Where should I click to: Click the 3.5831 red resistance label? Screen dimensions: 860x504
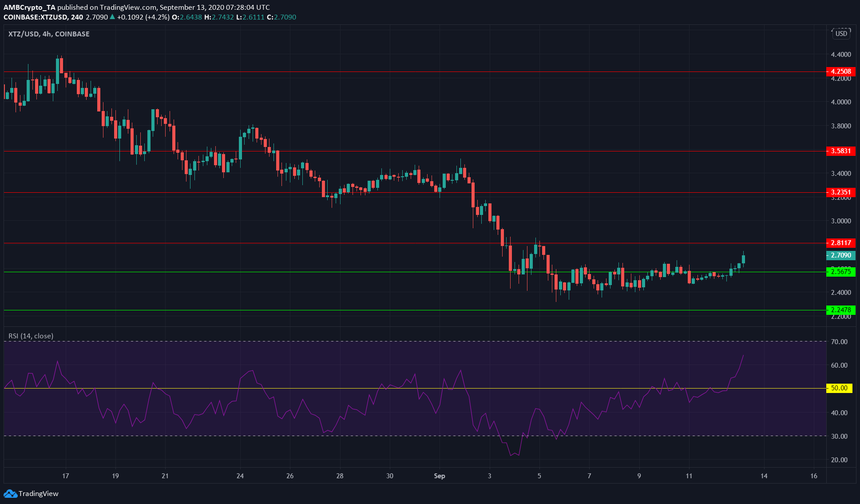click(x=841, y=151)
